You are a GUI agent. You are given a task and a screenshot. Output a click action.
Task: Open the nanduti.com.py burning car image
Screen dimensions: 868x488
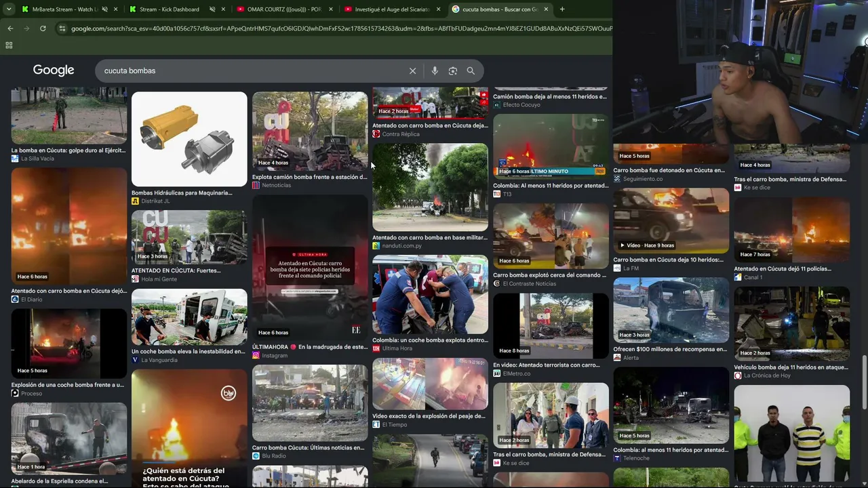coord(430,187)
